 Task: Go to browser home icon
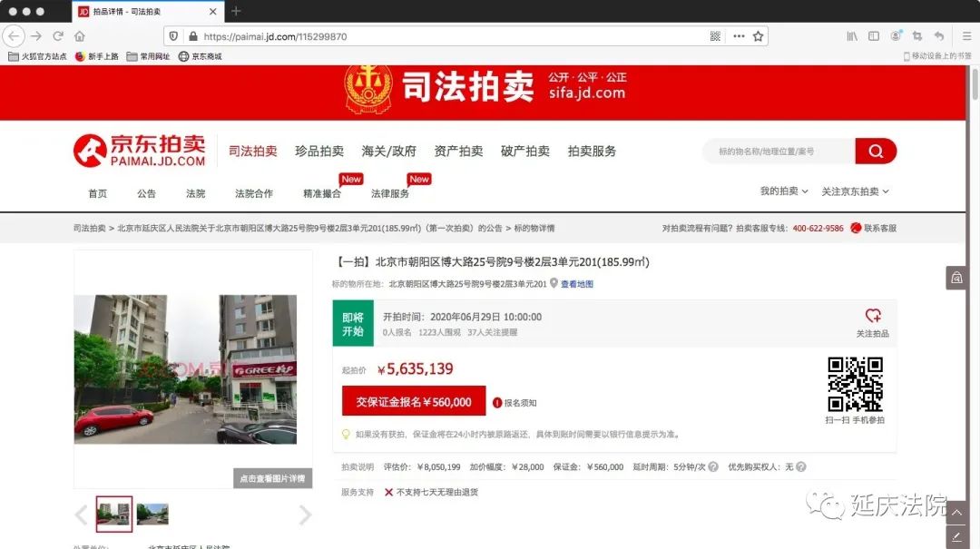[79, 36]
